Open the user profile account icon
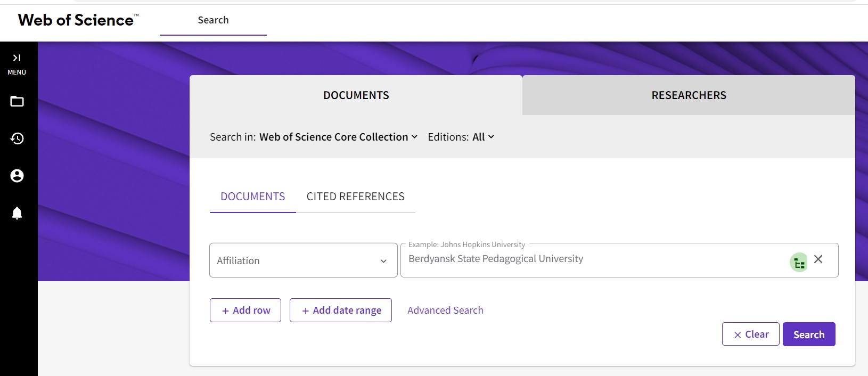The image size is (868, 376). point(17,176)
